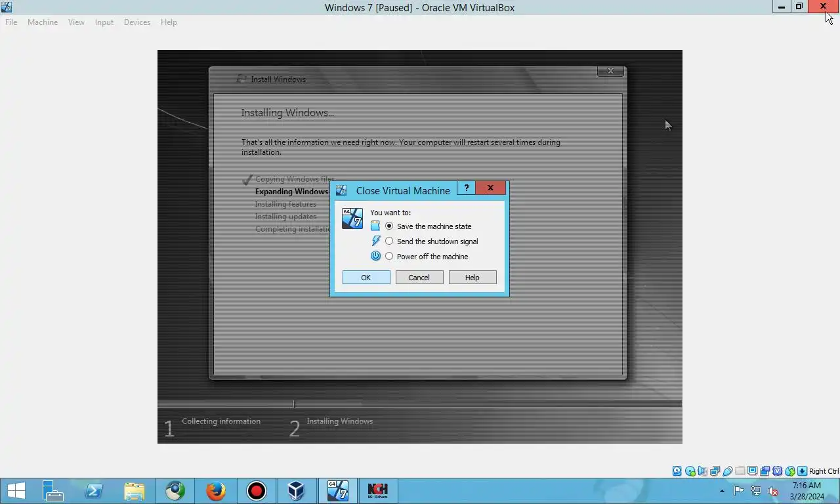Click the network adapters status icon

(715, 471)
